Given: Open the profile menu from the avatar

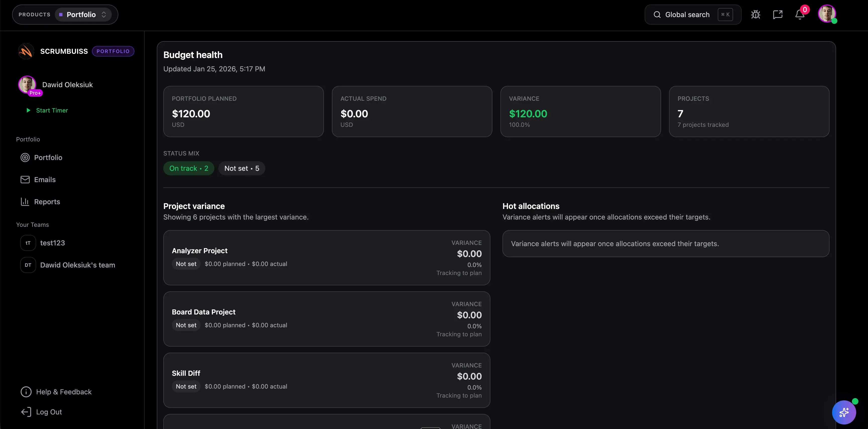Looking at the screenshot, I should 828,14.
